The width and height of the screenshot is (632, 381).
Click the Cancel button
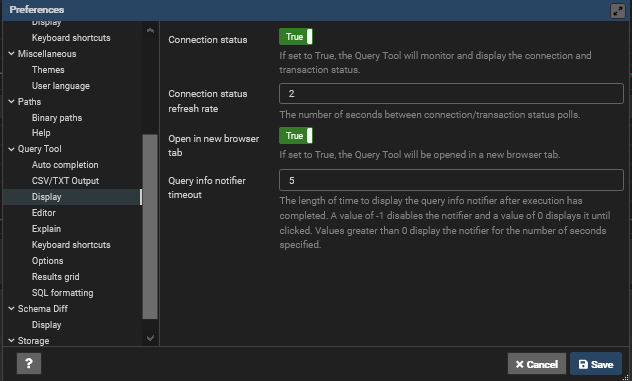click(x=537, y=364)
